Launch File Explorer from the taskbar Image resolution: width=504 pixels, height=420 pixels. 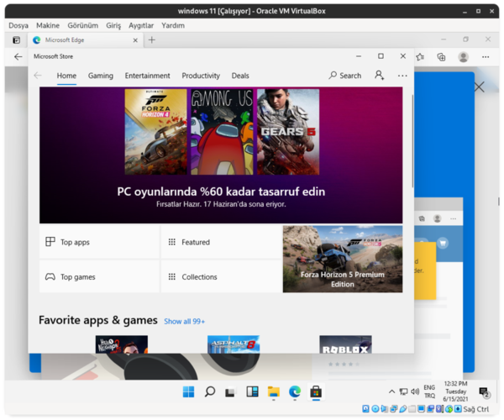coord(274,391)
